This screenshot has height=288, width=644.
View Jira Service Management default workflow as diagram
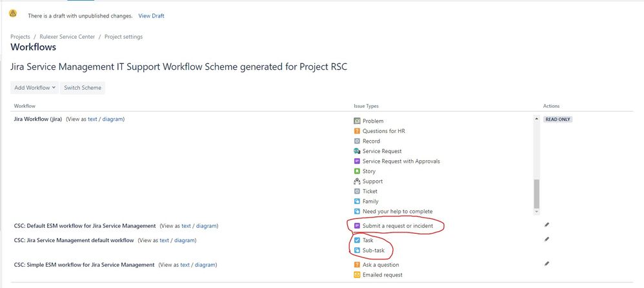tap(185, 240)
